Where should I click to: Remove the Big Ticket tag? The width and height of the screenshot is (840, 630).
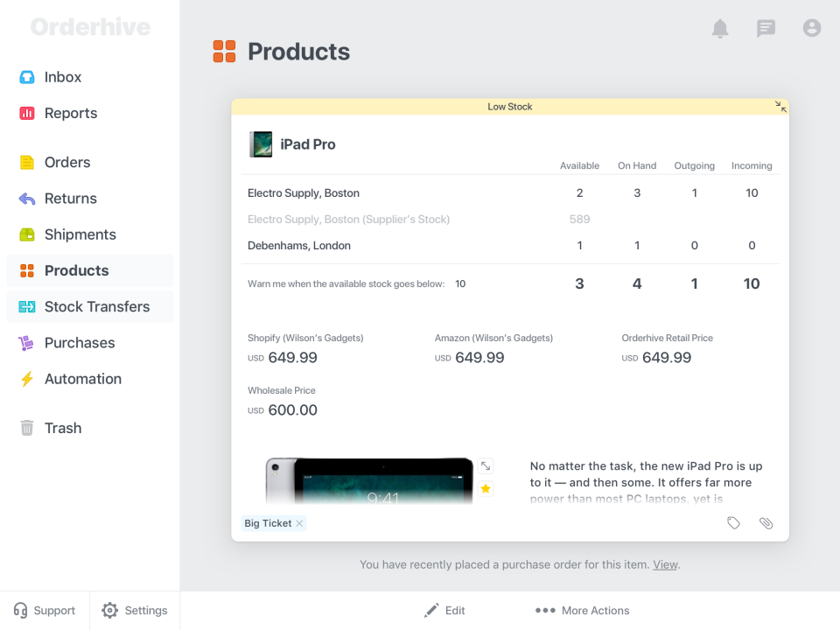coord(299,522)
